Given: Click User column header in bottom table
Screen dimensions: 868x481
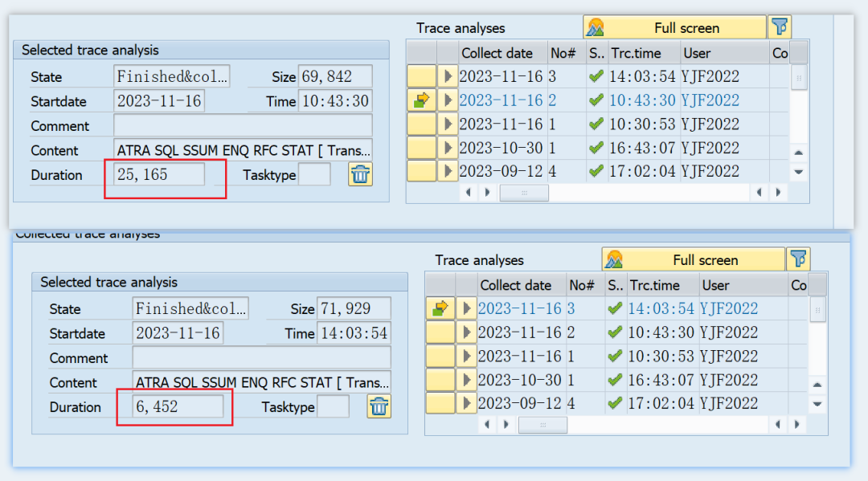Looking at the screenshot, I should 744,285.
